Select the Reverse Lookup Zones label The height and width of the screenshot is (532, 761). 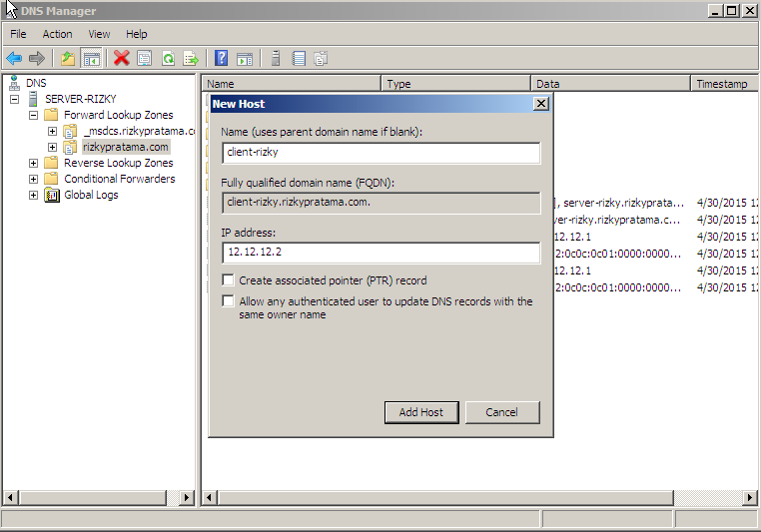(119, 163)
